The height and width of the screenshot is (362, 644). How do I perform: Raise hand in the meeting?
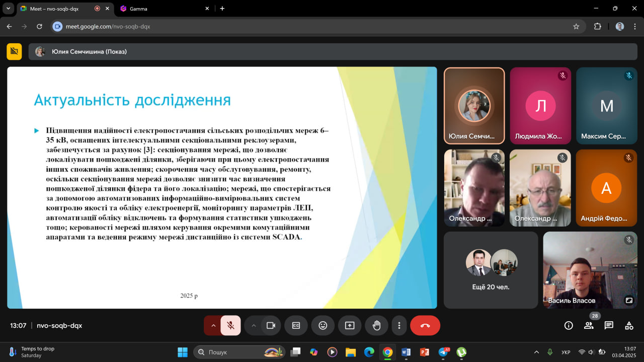(376, 325)
